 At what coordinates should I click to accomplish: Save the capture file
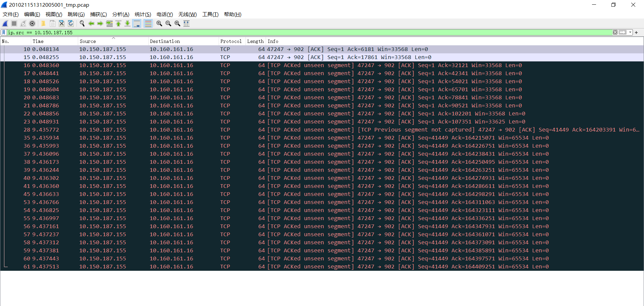pyautogui.click(x=53, y=23)
